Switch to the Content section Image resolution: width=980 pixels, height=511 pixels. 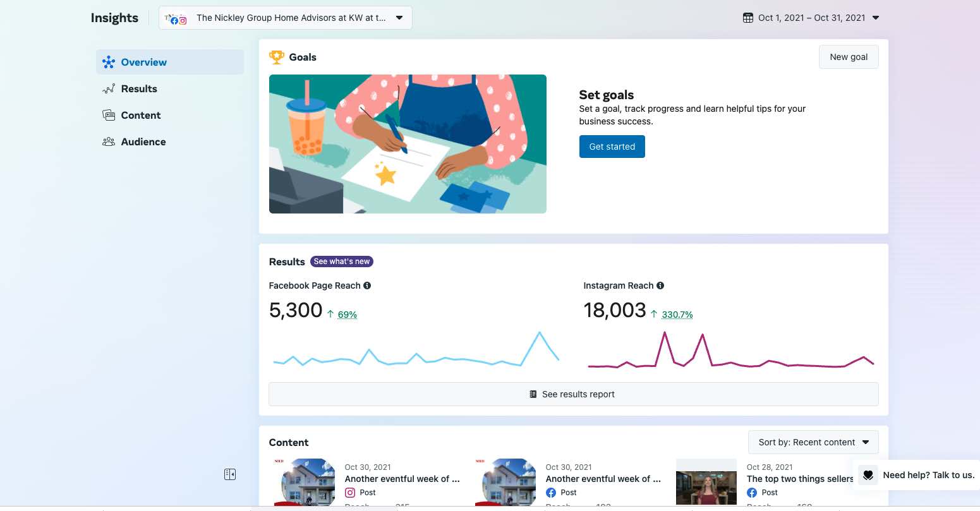click(141, 116)
